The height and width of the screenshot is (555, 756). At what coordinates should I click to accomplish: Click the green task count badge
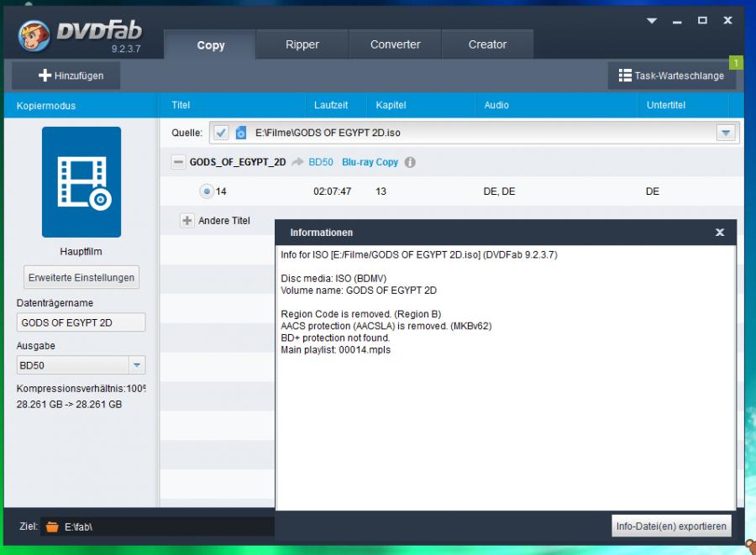736,63
